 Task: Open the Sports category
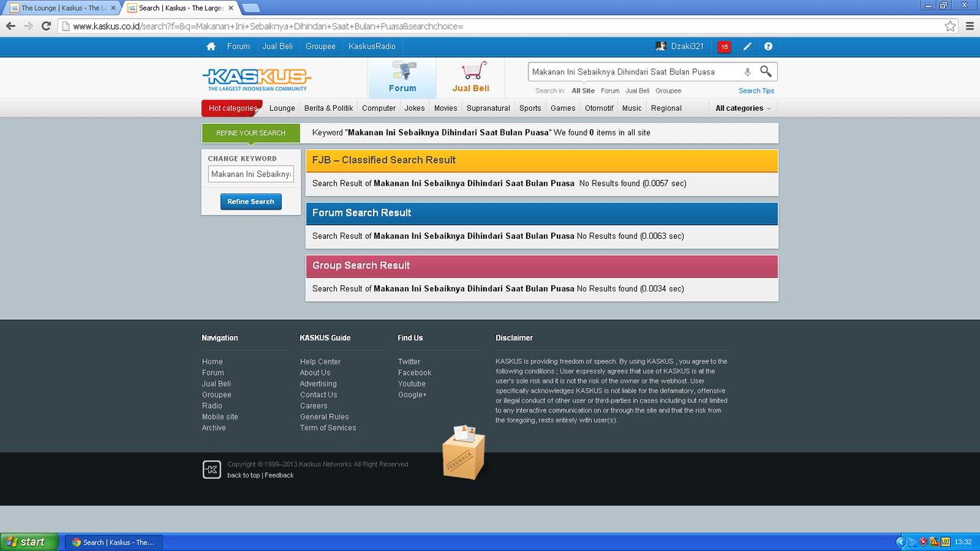tap(531, 108)
